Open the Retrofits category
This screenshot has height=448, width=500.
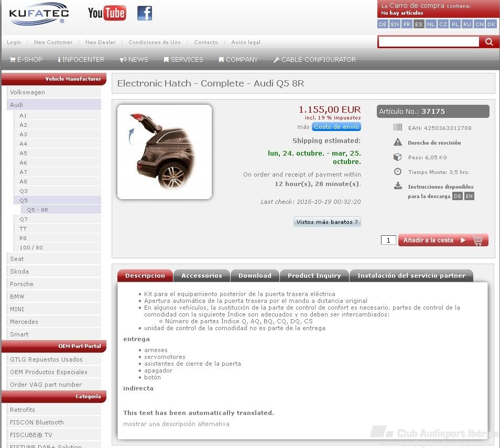[54, 410]
